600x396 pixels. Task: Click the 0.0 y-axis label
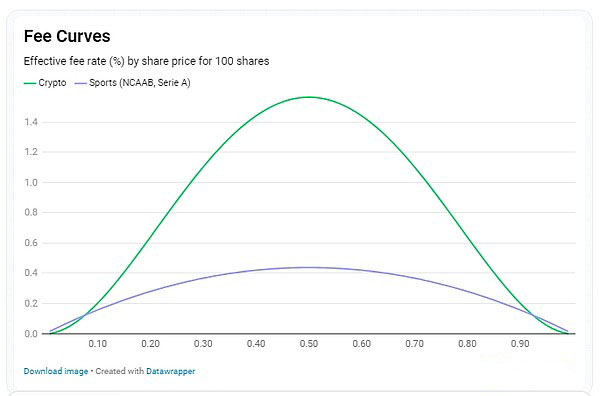click(x=31, y=334)
